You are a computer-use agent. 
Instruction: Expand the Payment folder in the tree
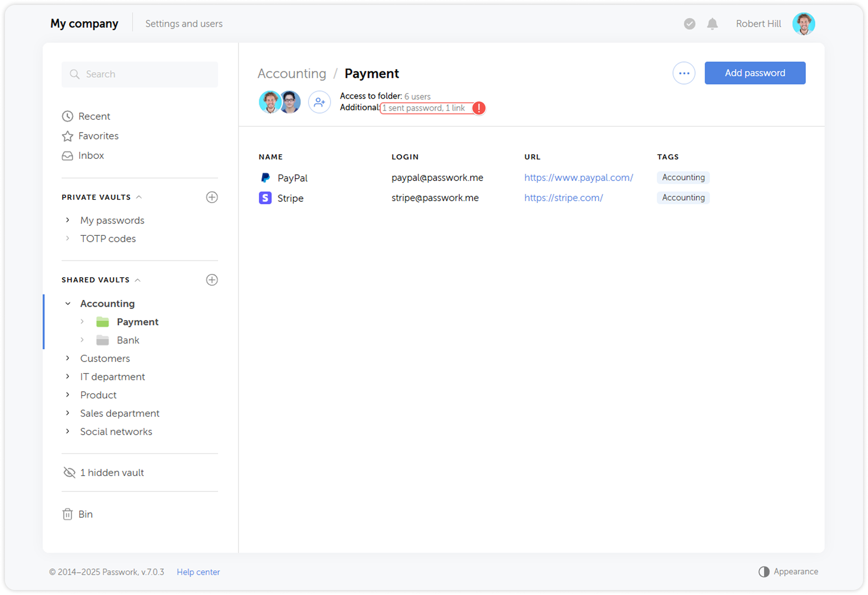83,322
